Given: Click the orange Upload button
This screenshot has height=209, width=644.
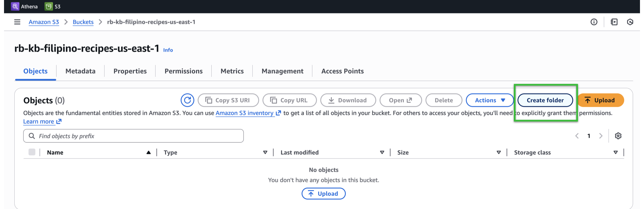Looking at the screenshot, I should click(600, 100).
